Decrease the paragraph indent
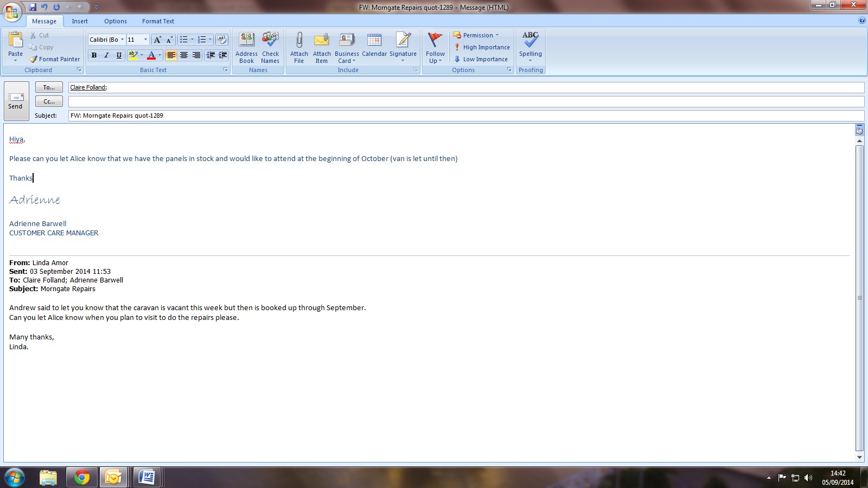This screenshot has width=868, height=488. pyautogui.click(x=210, y=55)
